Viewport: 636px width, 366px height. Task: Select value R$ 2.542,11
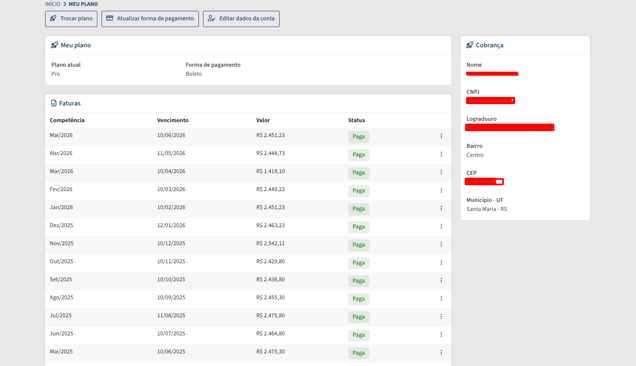pos(271,243)
